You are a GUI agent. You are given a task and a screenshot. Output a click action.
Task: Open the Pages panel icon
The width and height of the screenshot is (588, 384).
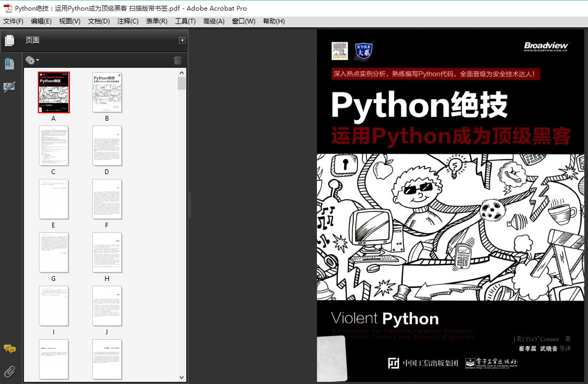tap(10, 40)
